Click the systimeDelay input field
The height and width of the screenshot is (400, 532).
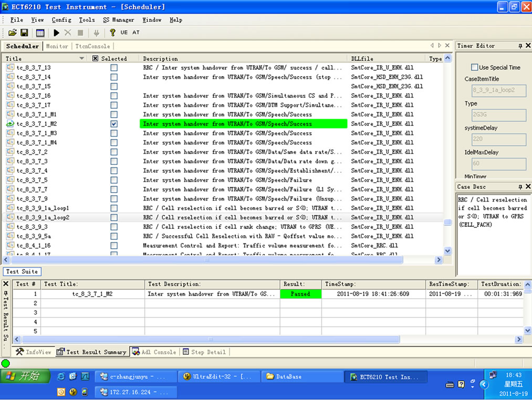click(x=495, y=140)
